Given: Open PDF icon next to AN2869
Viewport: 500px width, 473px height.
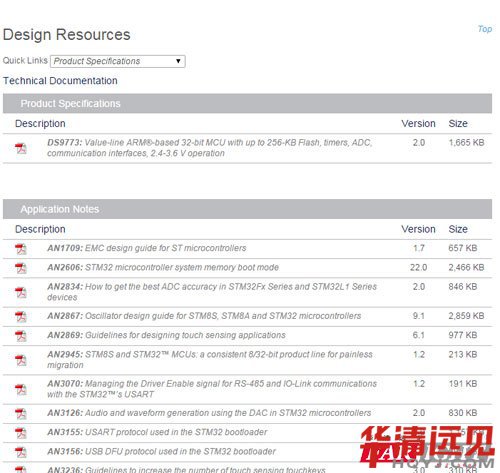Looking at the screenshot, I should pos(21,336).
